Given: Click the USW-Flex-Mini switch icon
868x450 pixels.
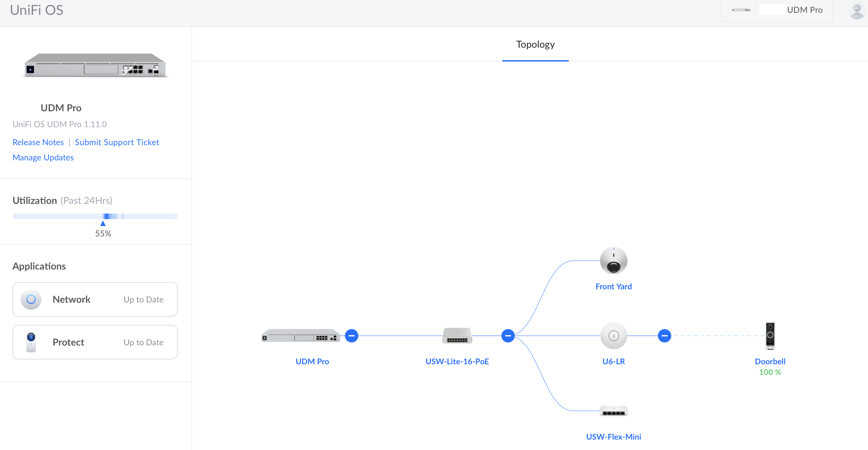Looking at the screenshot, I should [x=613, y=411].
